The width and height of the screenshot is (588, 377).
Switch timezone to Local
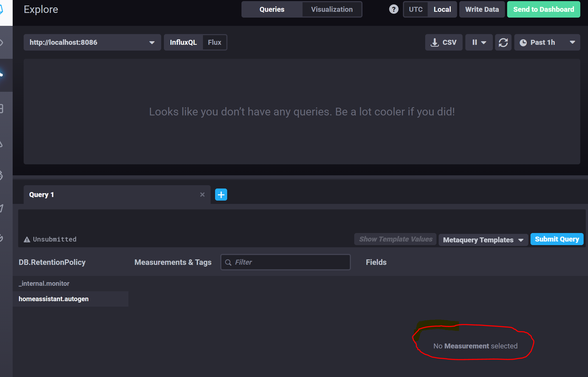[442, 9]
